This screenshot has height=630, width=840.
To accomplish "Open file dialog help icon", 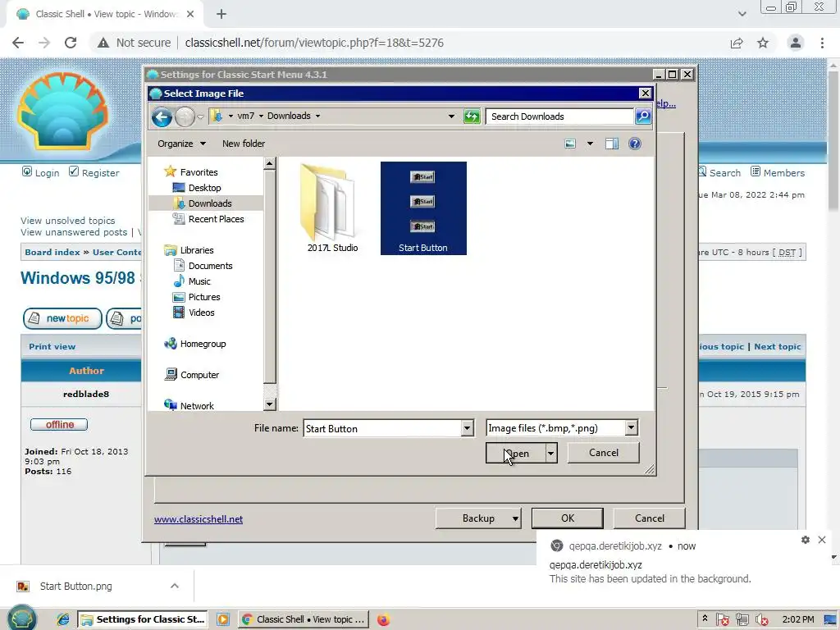I will pyautogui.click(x=635, y=144).
